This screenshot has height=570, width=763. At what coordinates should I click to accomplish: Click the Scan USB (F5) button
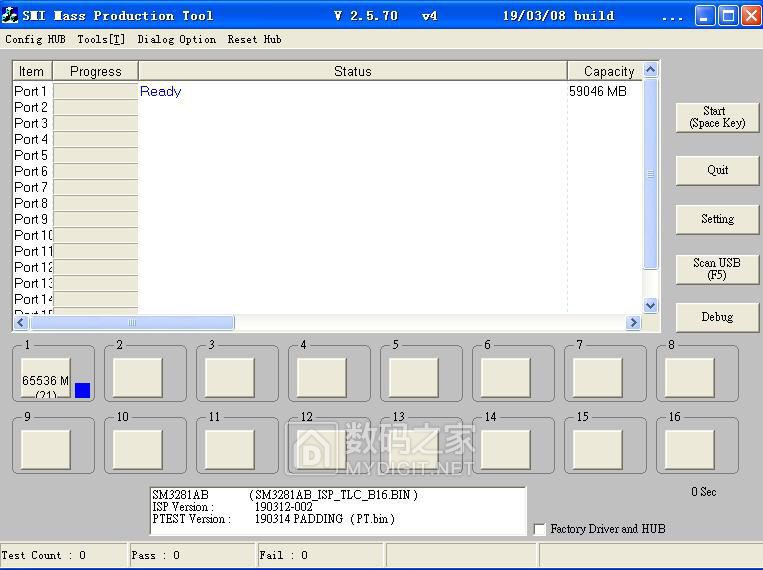(x=717, y=269)
